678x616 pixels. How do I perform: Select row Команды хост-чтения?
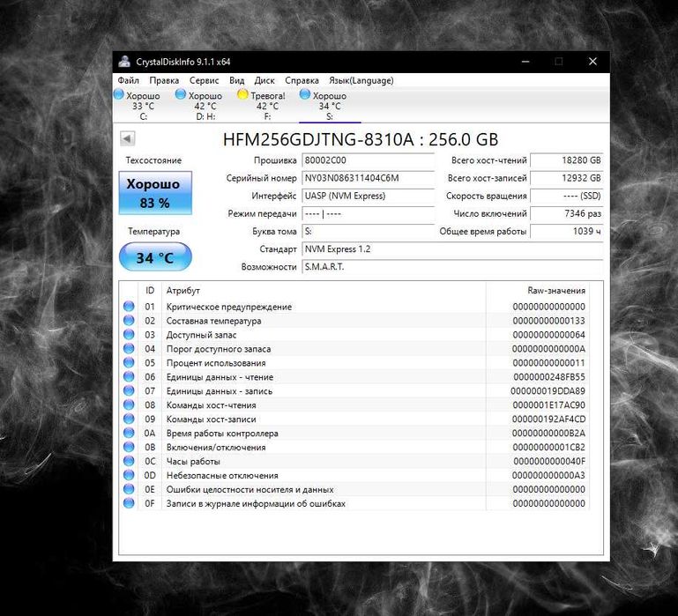click(x=354, y=405)
